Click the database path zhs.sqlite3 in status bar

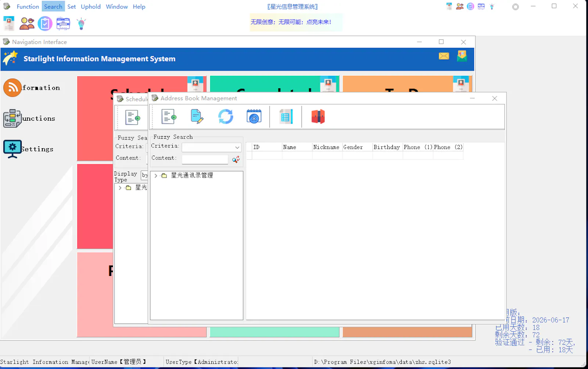(382, 362)
